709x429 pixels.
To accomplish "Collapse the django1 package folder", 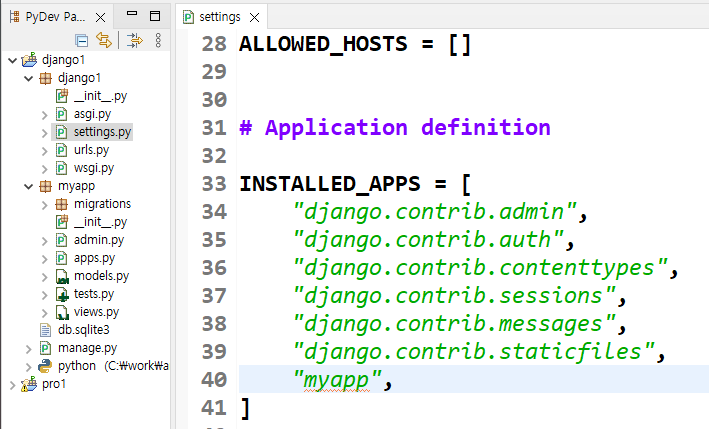I will tap(28, 78).
